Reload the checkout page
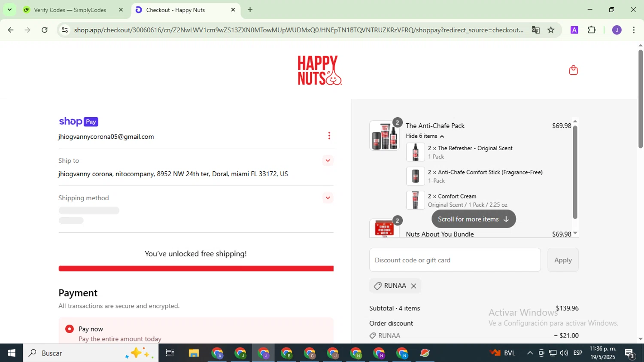The height and width of the screenshot is (362, 644). 45,30
